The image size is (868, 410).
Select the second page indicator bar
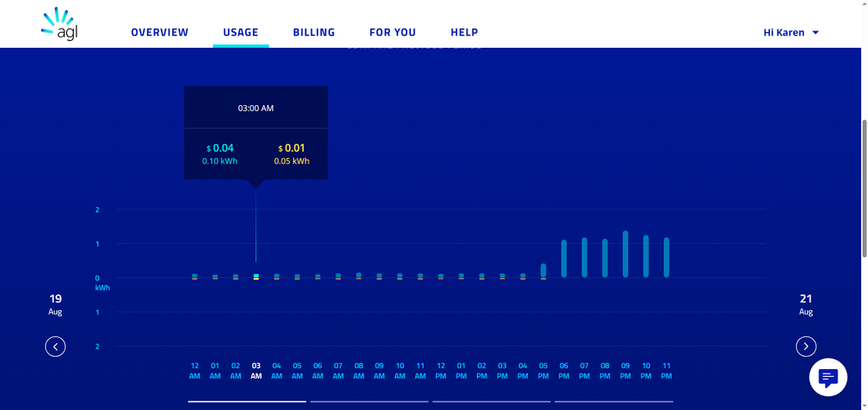[369, 401]
